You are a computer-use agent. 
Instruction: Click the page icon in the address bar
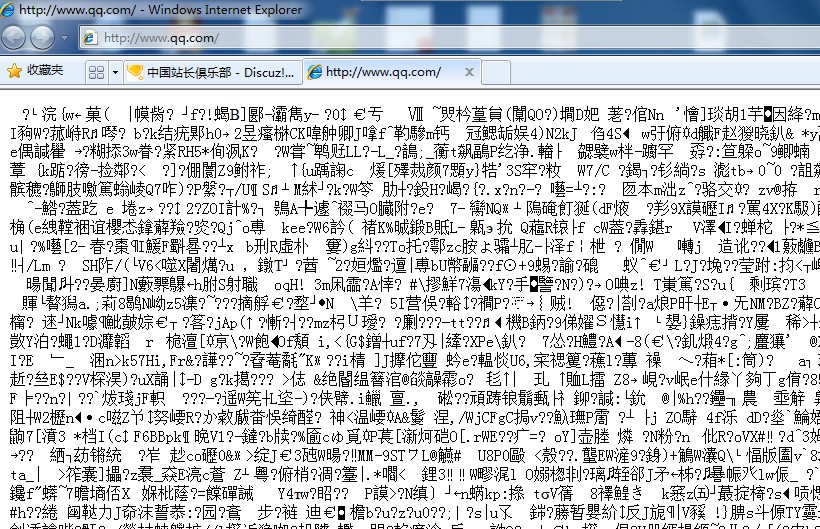(x=90, y=38)
